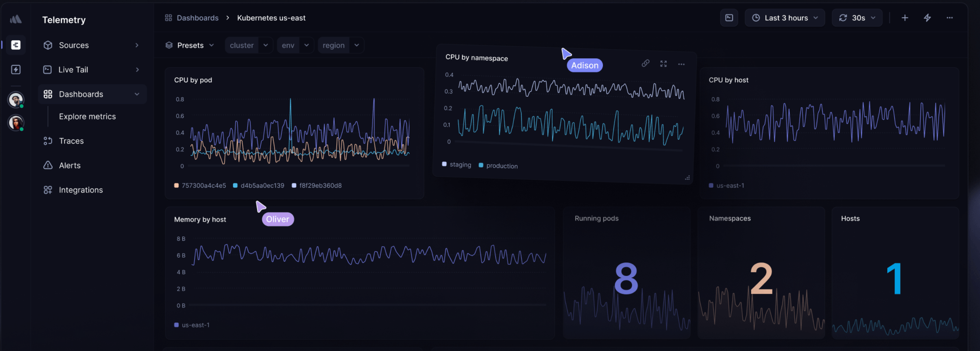Toggle production series in namespace legend
This screenshot has height=351, width=980.
coord(498,166)
